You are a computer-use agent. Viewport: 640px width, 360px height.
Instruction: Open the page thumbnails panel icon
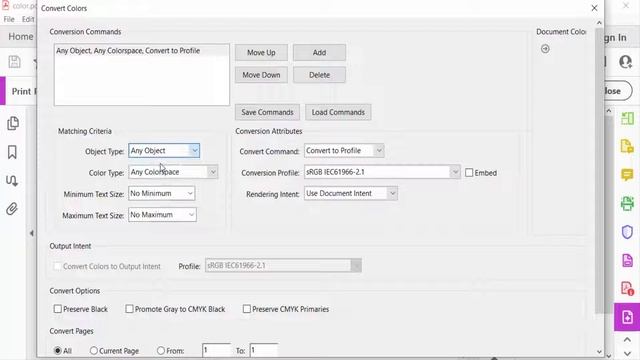point(13,123)
